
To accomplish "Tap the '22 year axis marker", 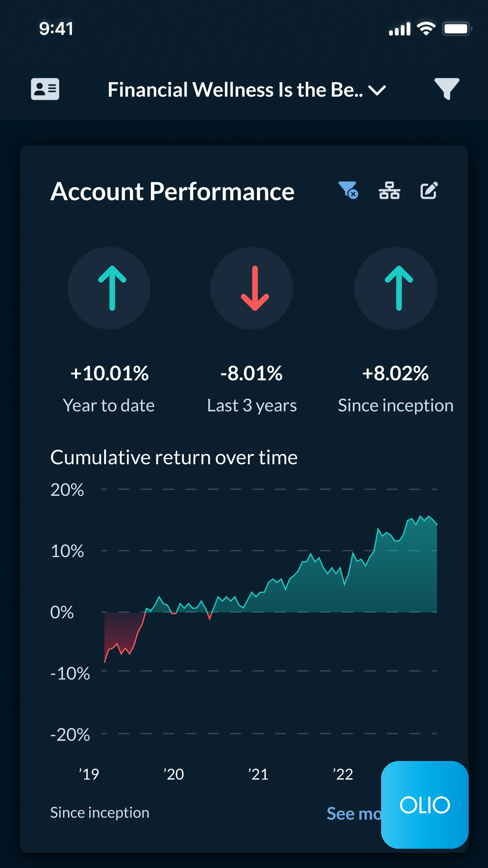I will (x=343, y=774).
